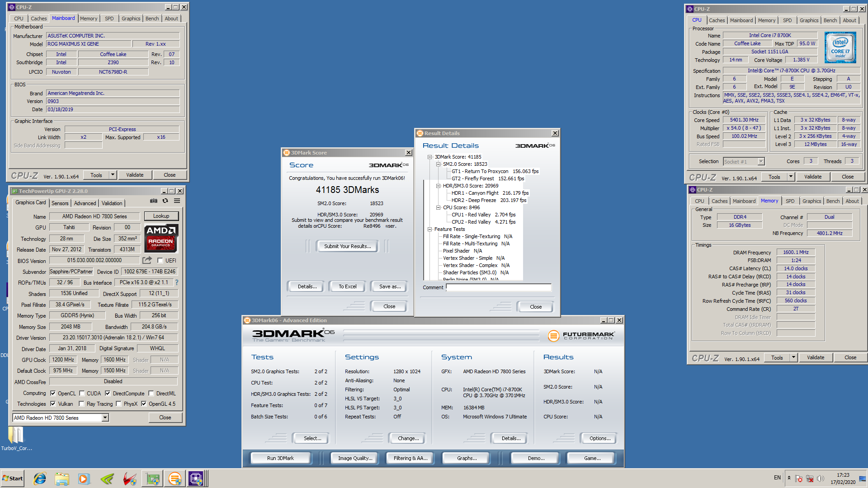868x488 pixels.
Task: Open the AMD Radeon HD 7800 Series dropdown
Action: click(105, 418)
